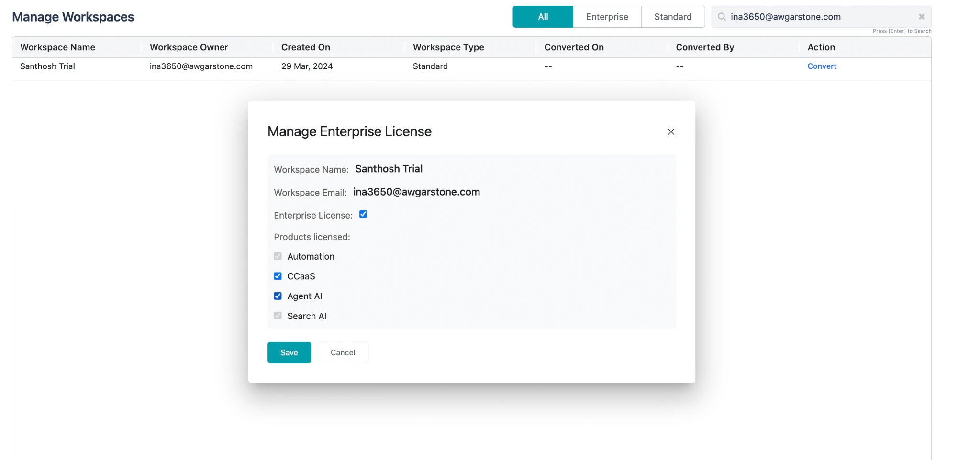Click the Created On column header
The height and width of the screenshot is (460, 980).
(x=306, y=47)
